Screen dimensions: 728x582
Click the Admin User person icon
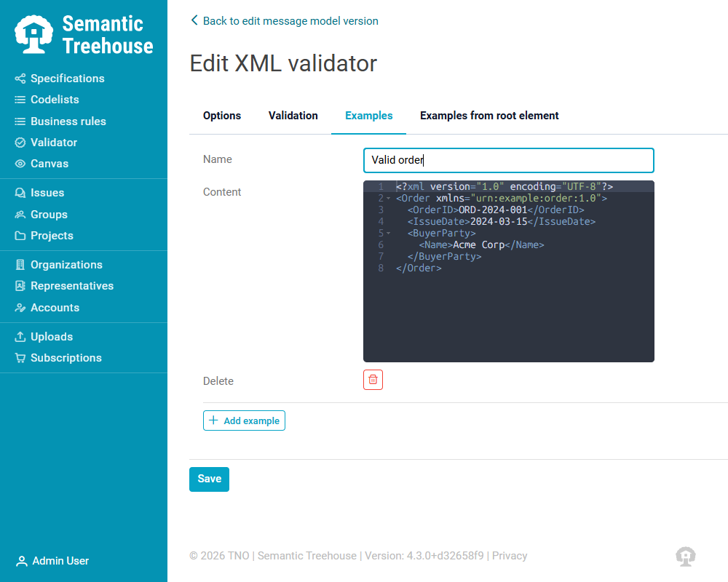click(21, 561)
